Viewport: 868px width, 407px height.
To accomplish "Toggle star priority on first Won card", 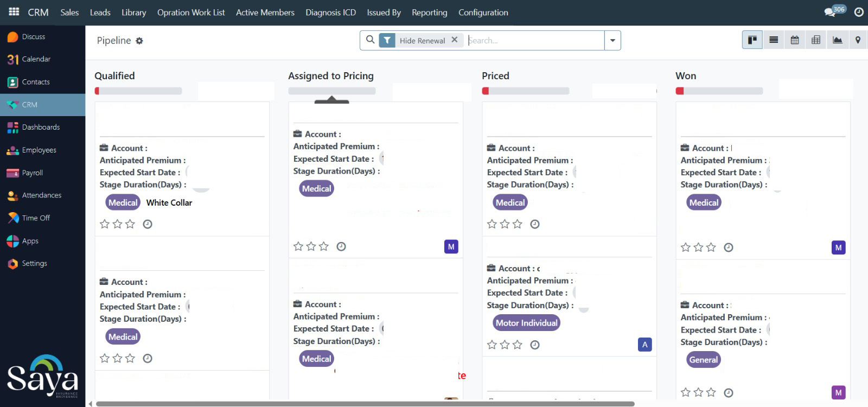I will [686, 247].
